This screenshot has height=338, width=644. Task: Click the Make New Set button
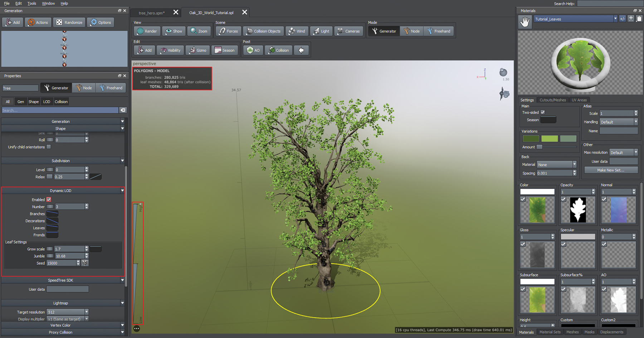click(611, 170)
